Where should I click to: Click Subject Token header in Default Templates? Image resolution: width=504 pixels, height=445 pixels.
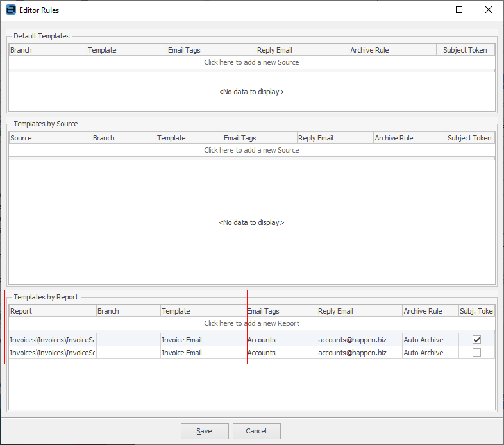point(465,50)
